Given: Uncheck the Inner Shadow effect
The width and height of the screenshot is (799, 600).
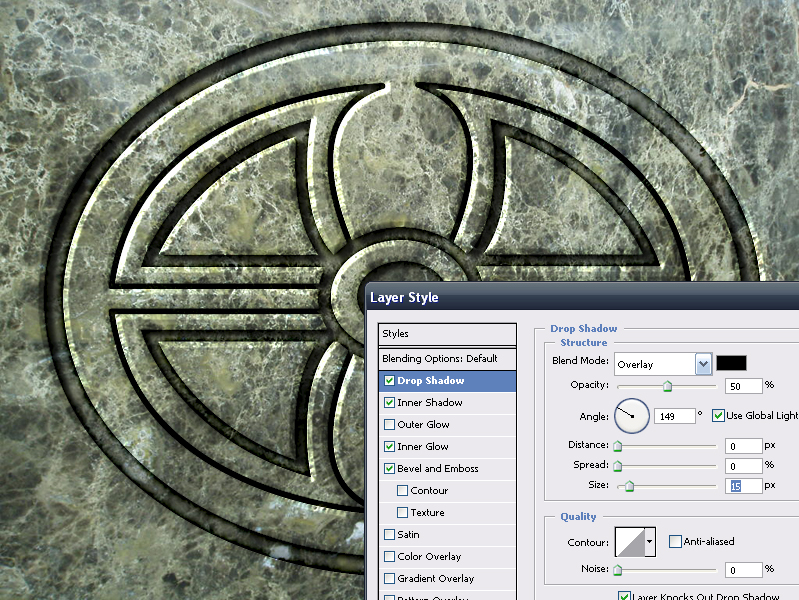Looking at the screenshot, I should click(389, 403).
